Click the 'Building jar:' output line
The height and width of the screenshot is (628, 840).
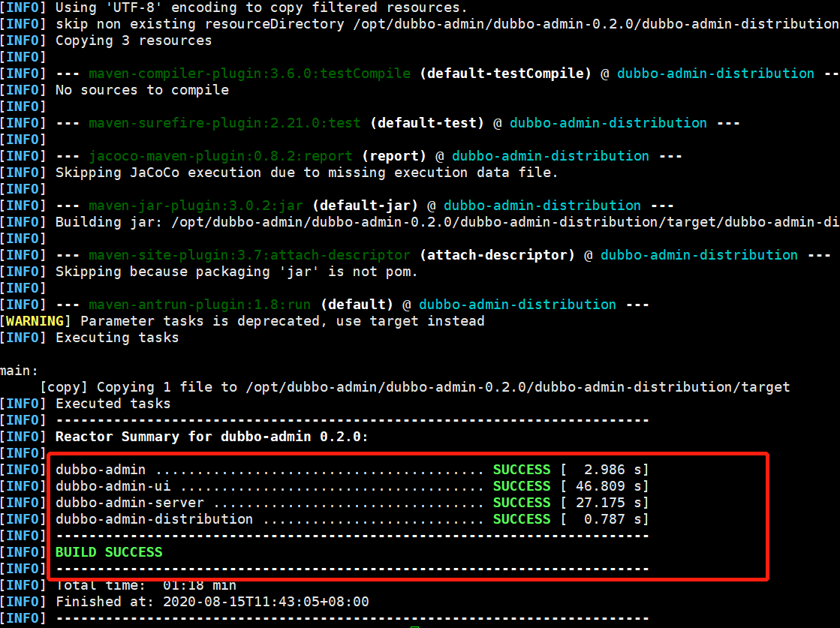pos(447,222)
